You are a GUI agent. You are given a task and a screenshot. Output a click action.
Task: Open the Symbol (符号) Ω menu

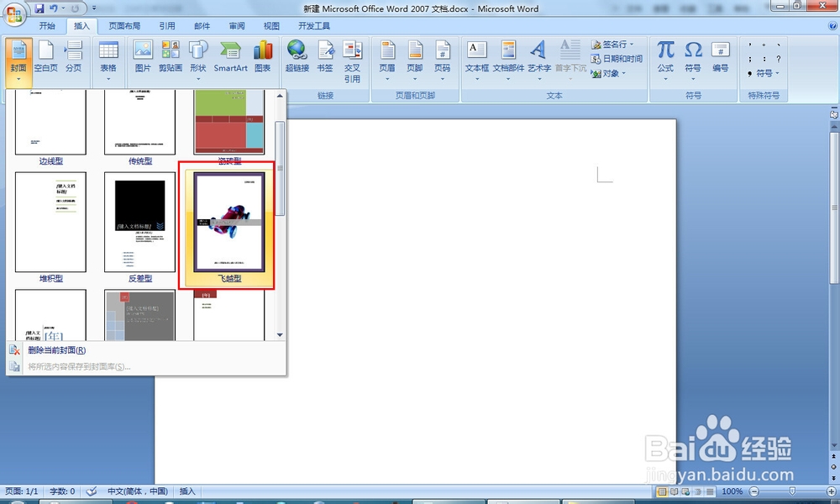[x=693, y=61]
